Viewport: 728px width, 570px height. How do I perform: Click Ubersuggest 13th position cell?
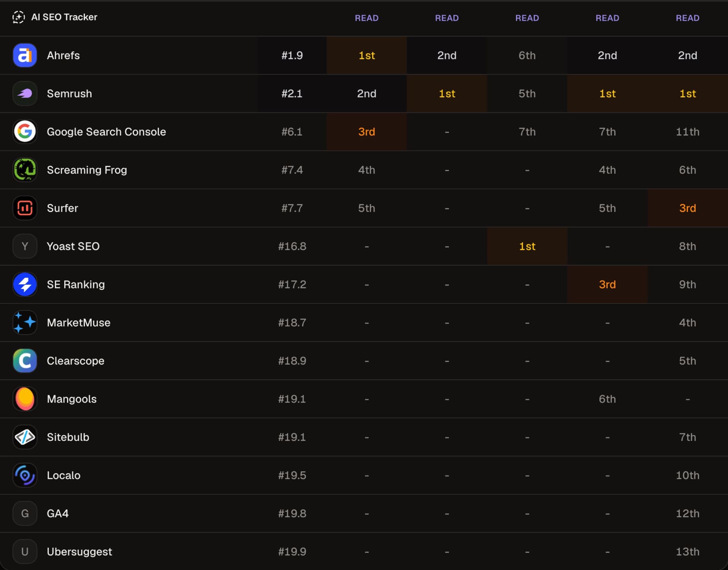[x=688, y=552]
